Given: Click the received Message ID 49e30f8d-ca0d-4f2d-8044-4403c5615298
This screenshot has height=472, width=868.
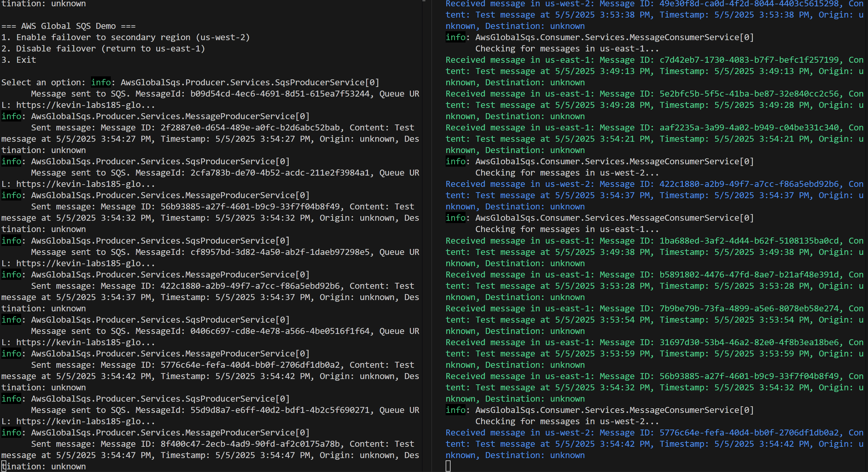Looking at the screenshot, I should [749, 4].
